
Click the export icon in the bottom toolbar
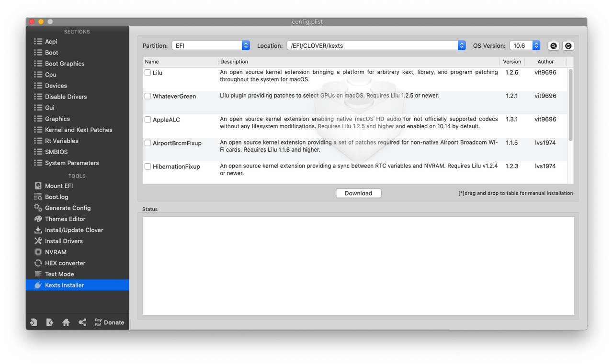click(x=50, y=322)
